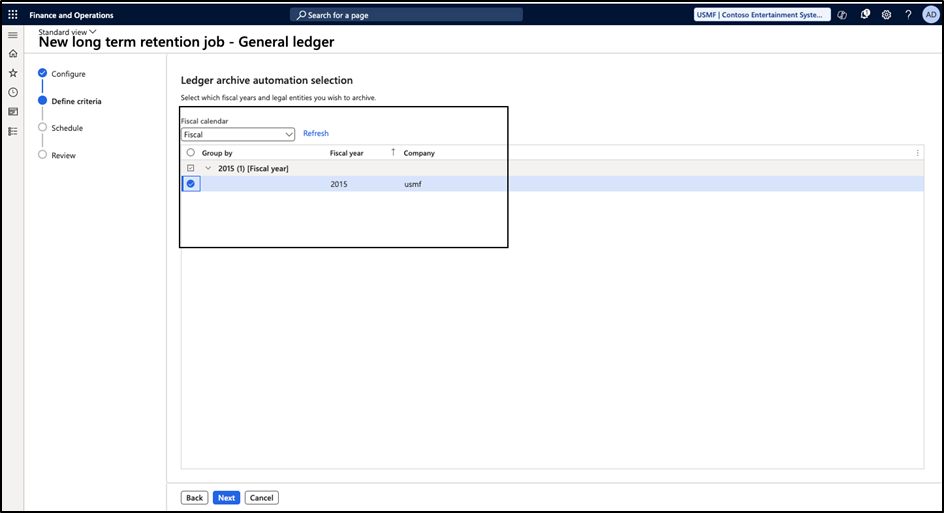The width and height of the screenshot is (944, 513).
Task: Toggle select-all circle in grid header
Action: point(190,153)
